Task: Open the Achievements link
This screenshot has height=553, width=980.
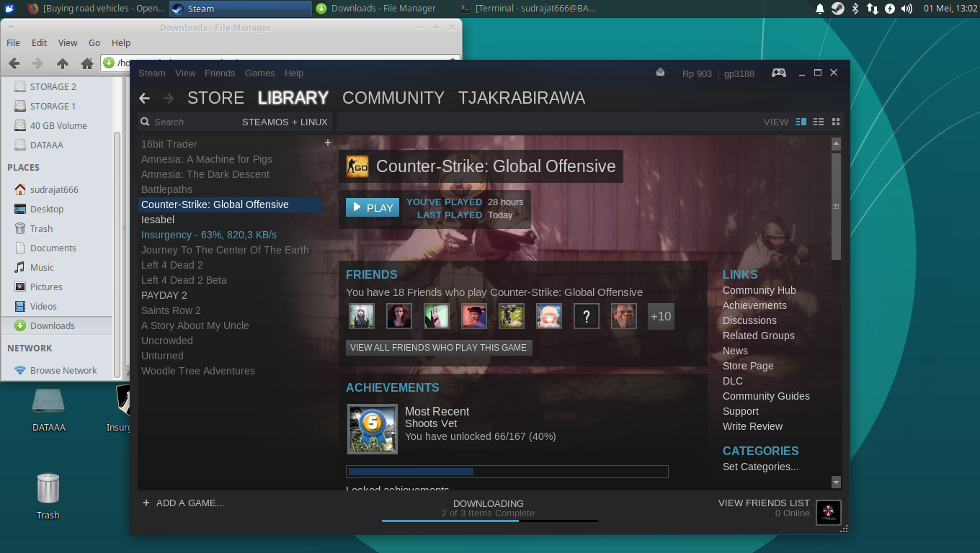Action: [x=754, y=305]
